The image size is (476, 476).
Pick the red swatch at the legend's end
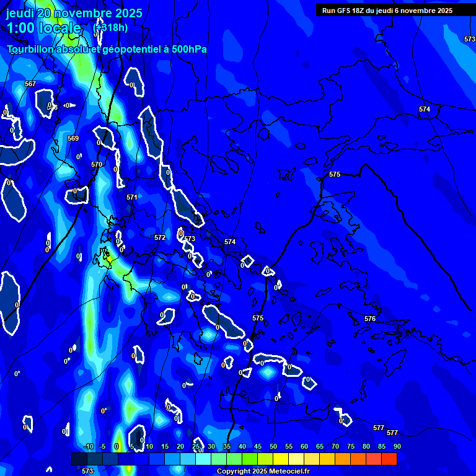(389, 459)
